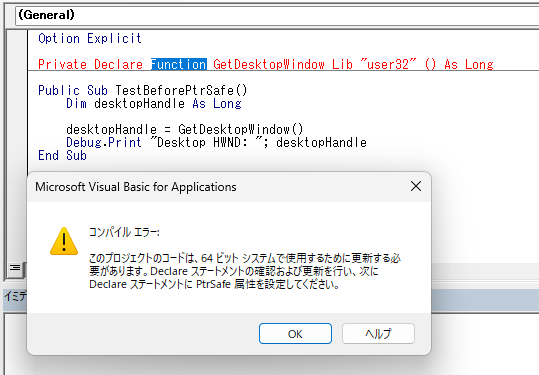Click 'desktopHandle = GetDesktopWindow()' line
The width and height of the screenshot is (539, 375).
pos(185,130)
